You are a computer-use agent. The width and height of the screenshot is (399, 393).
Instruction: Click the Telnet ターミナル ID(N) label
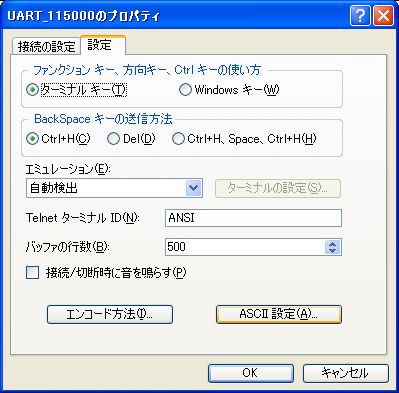[x=82, y=218]
